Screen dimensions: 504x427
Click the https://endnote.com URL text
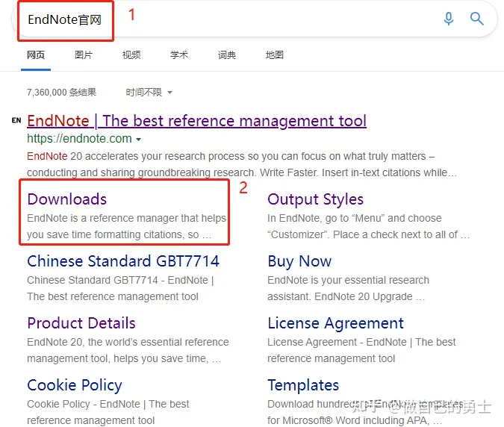[79, 139]
